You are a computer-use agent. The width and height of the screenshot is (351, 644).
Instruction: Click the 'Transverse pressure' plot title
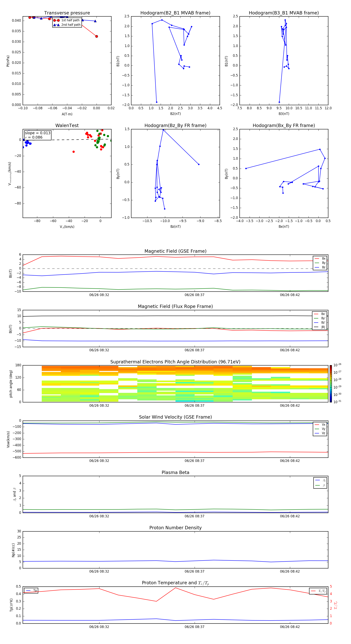coord(67,13)
